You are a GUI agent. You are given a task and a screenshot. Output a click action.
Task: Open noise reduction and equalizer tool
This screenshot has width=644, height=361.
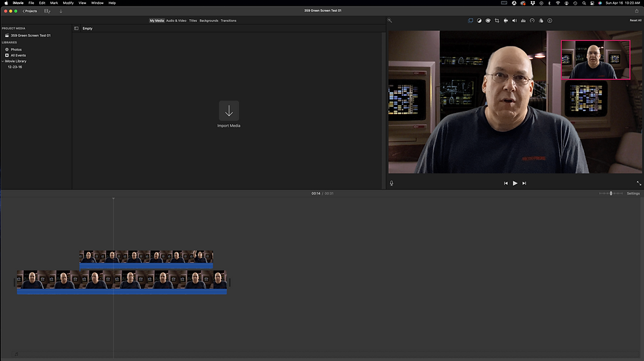click(x=523, y=20)
